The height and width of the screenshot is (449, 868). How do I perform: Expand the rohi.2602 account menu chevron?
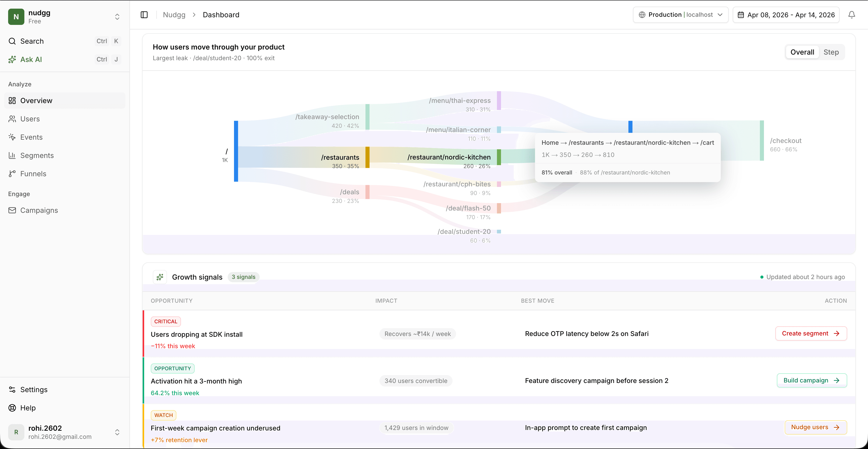pos(117,432)
